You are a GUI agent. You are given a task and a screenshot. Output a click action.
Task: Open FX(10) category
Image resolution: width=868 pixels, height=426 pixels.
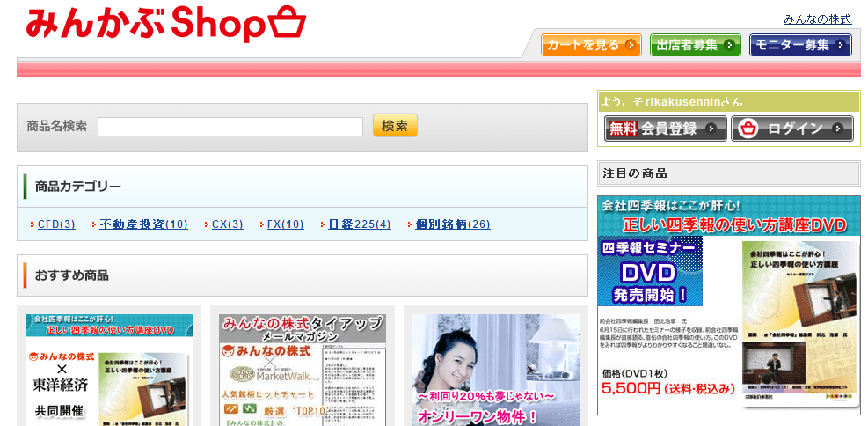tap(286, 224)
